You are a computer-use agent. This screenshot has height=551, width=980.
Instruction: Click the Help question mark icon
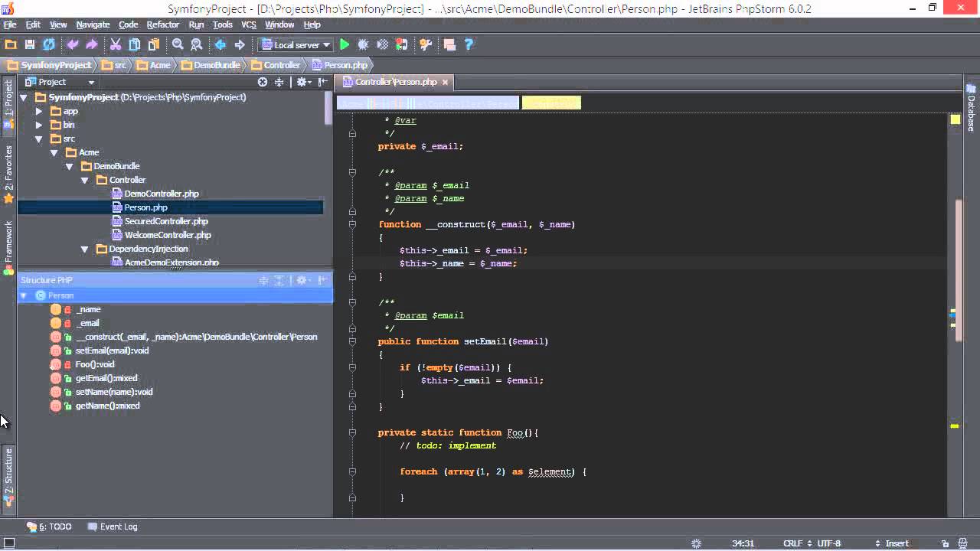point(469,45)
